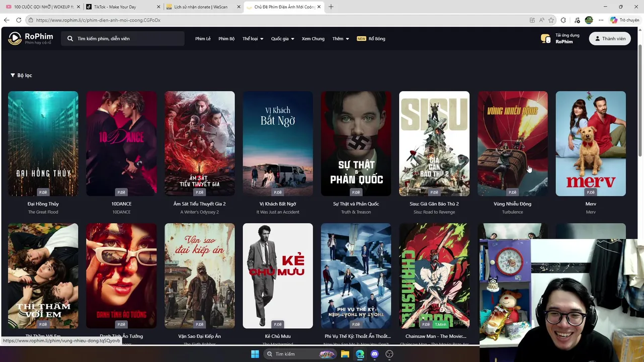Click the Tải ứng dụng RoPhim icon

tap(545, 38)
